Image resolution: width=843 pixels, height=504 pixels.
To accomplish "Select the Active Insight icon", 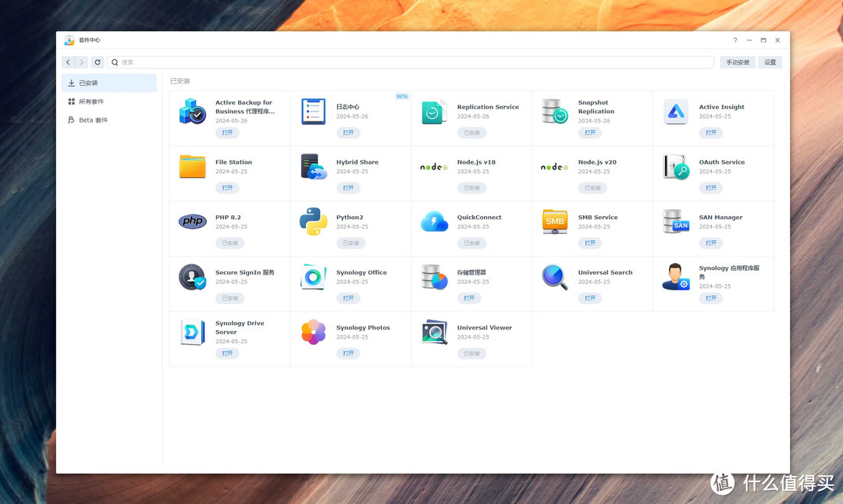I will coord(676,112).
